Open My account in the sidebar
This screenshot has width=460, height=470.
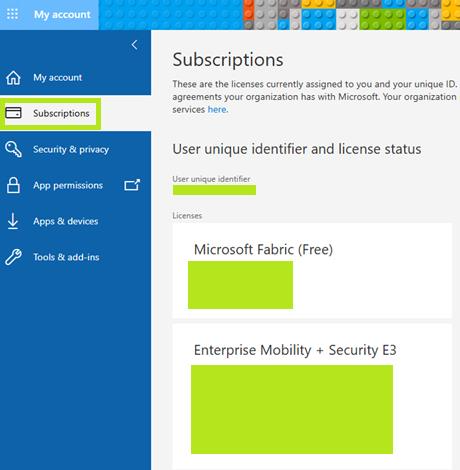pyautogui.click(x=57, y=77)
